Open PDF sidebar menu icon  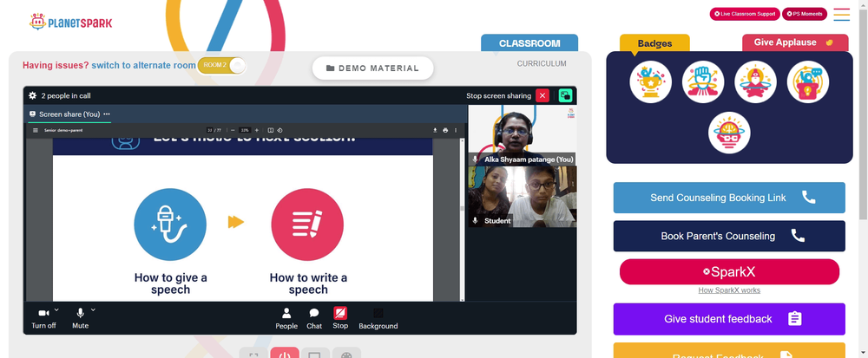36,130
